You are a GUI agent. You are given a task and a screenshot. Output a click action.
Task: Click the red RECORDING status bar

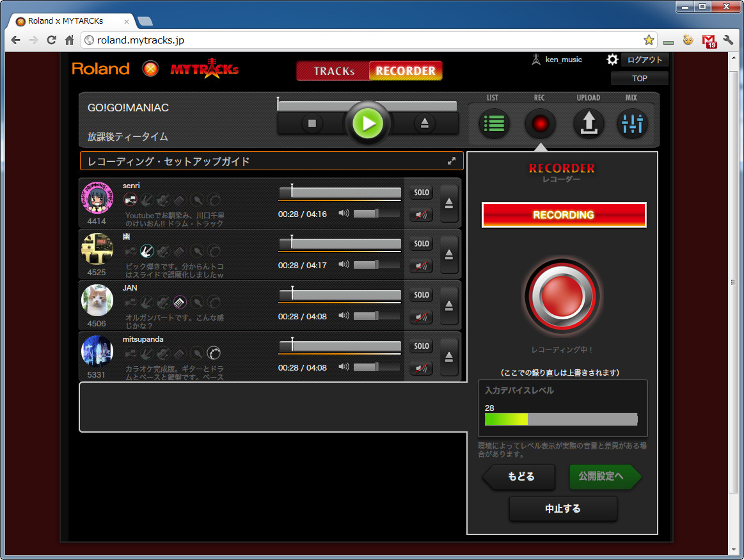[564, 215]
